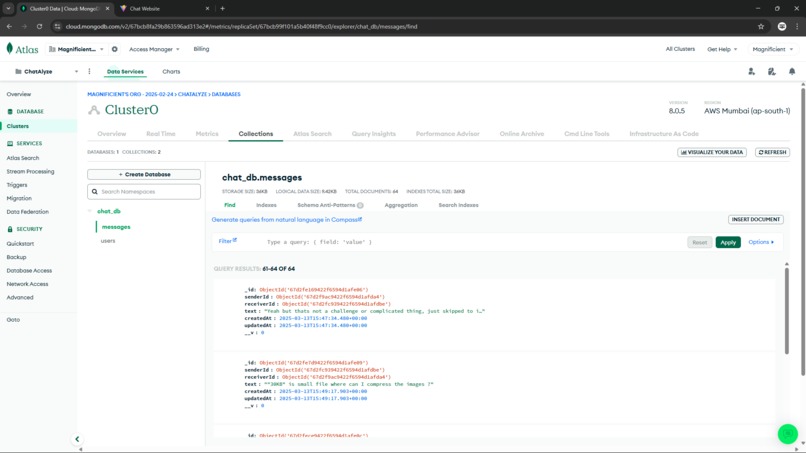The width and height of the screenshot is (806, 453).
Task: Switch to Chat Website browser tab
Action: pos(164,8)
